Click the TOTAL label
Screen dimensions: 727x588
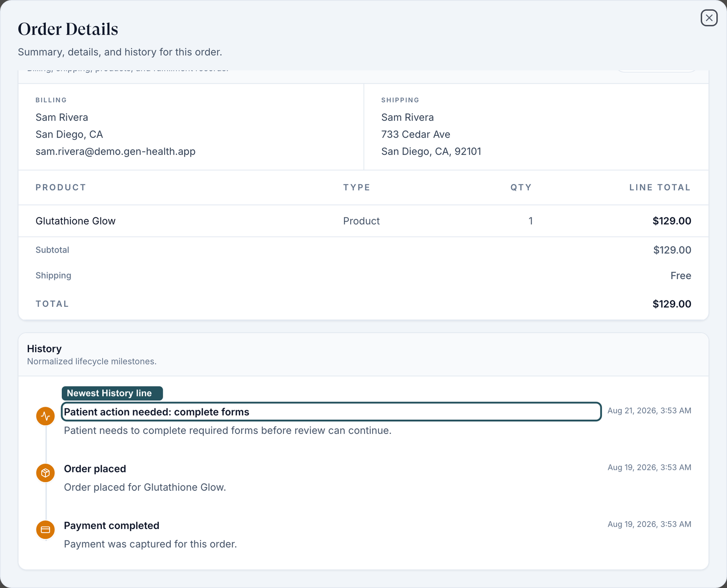(52, 304)
